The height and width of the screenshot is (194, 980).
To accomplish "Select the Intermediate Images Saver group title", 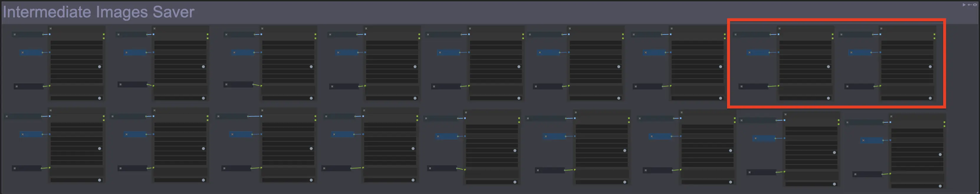I will pyautogui.click(x=98, y=12).
